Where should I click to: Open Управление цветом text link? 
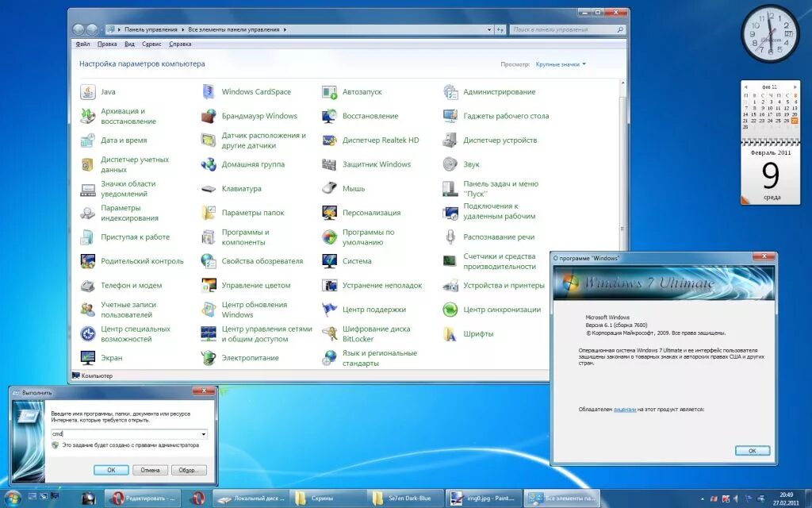point(256,285)
